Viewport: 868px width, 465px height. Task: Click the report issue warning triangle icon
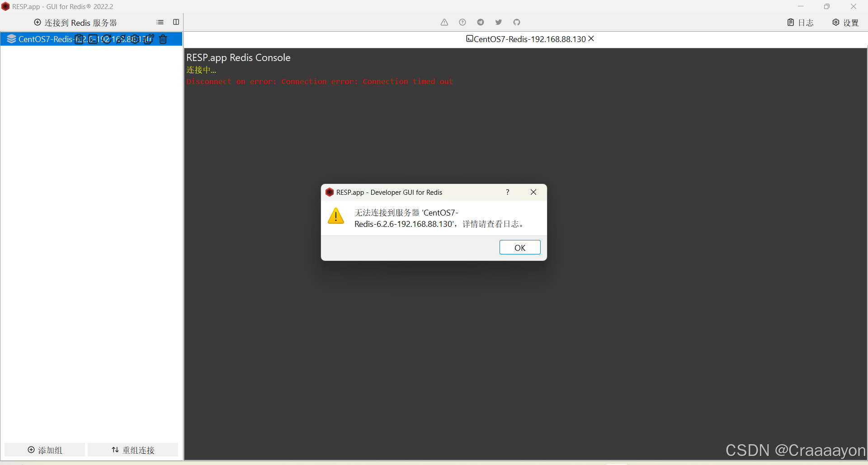coord(444,22)
